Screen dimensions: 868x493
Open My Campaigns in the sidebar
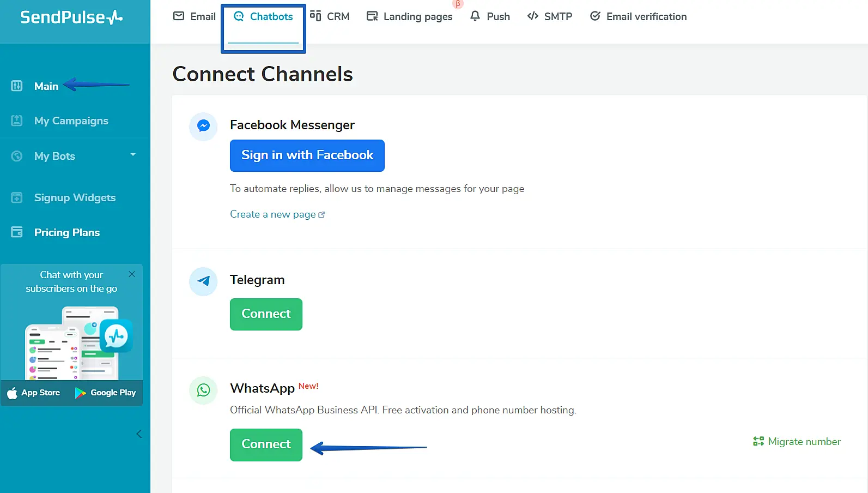[x=71, y=121]
